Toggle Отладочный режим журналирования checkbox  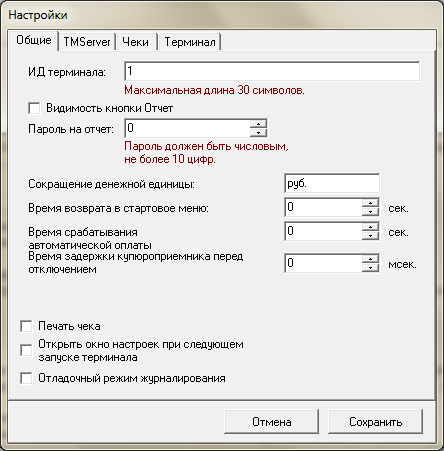coord(26,378)
